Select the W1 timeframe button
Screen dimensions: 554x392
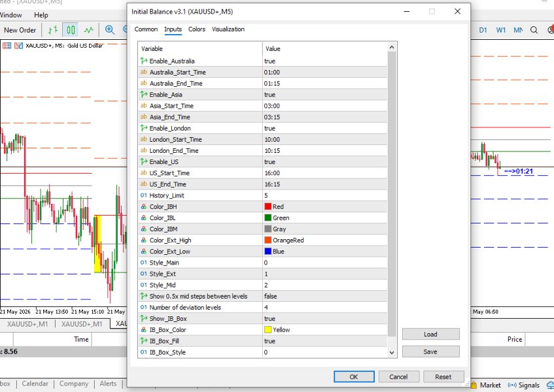point(500,30)
